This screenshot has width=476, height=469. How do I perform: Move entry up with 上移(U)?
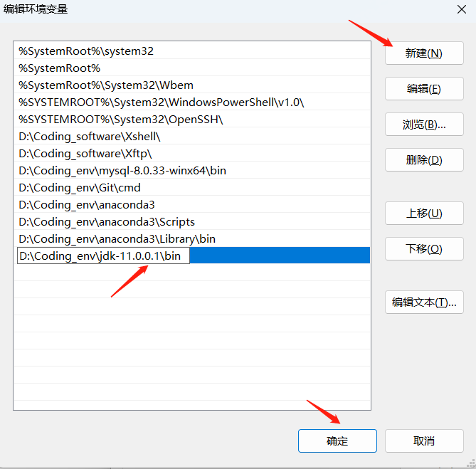424,213
